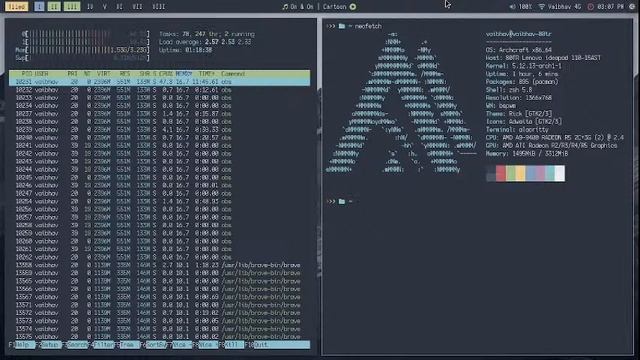Click folder icon in empty prompt line

click(342, 202)
